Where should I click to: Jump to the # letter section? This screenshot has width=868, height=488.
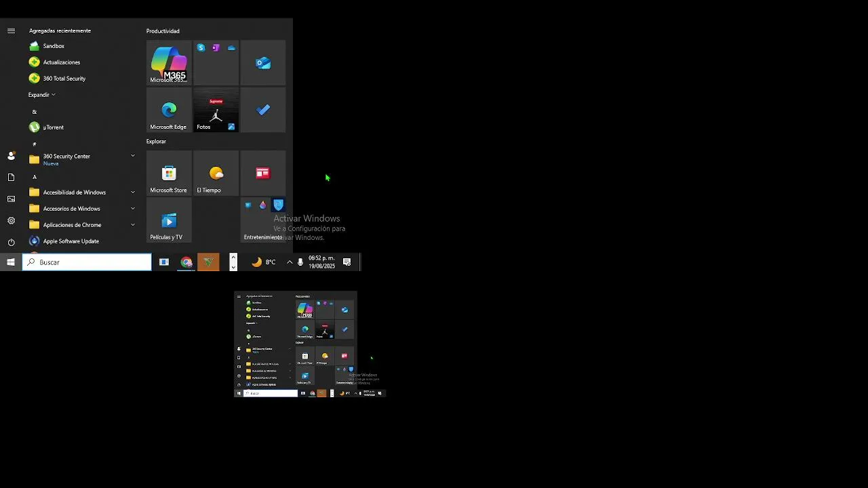(35, 144)
